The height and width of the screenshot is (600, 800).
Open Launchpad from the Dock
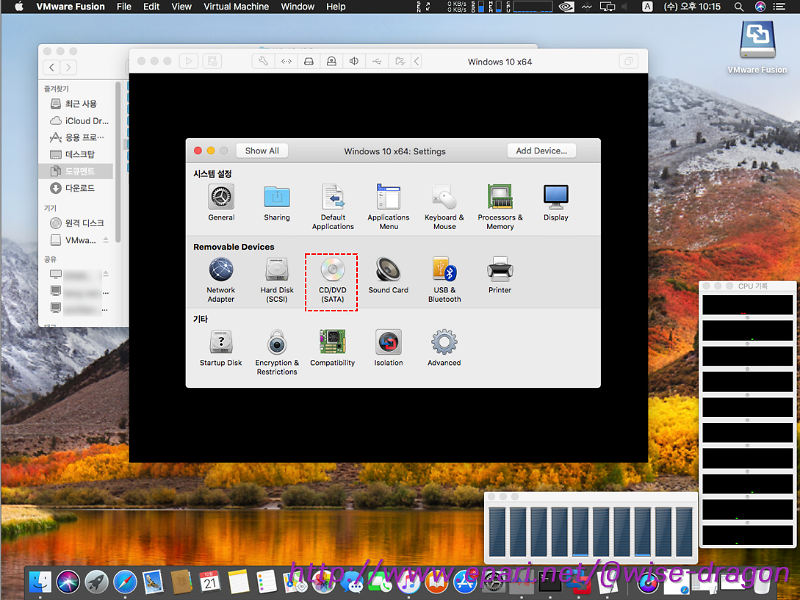(x=96, y=582)
